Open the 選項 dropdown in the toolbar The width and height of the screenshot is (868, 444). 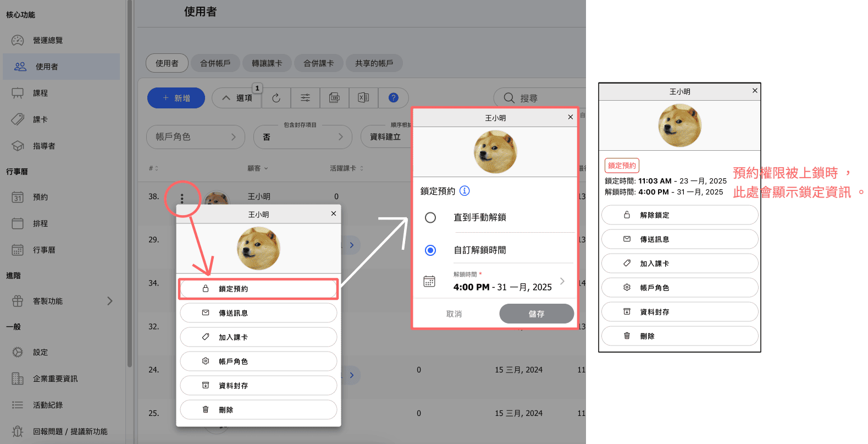click(x=237, y=98)
